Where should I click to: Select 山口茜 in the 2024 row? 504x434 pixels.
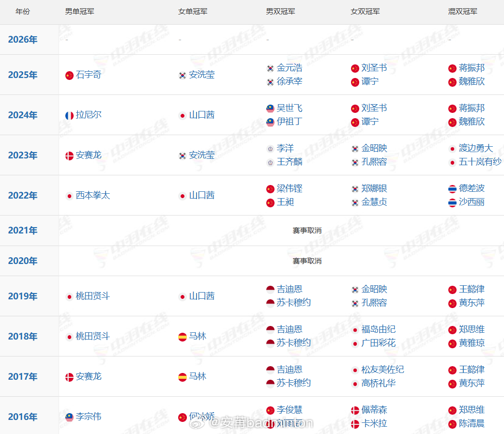coord(202,115)
